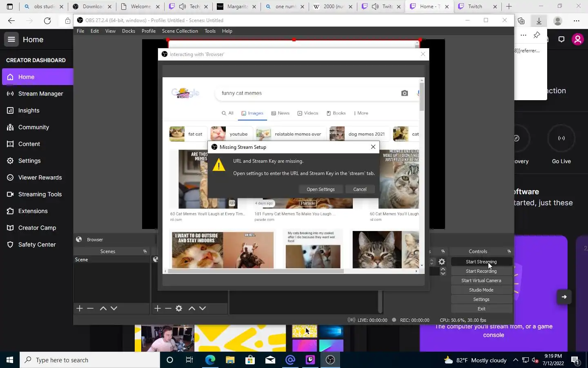The image size is (588, 368).
Task: Open source properties with the gear icon
Action: tap(179, 308)
